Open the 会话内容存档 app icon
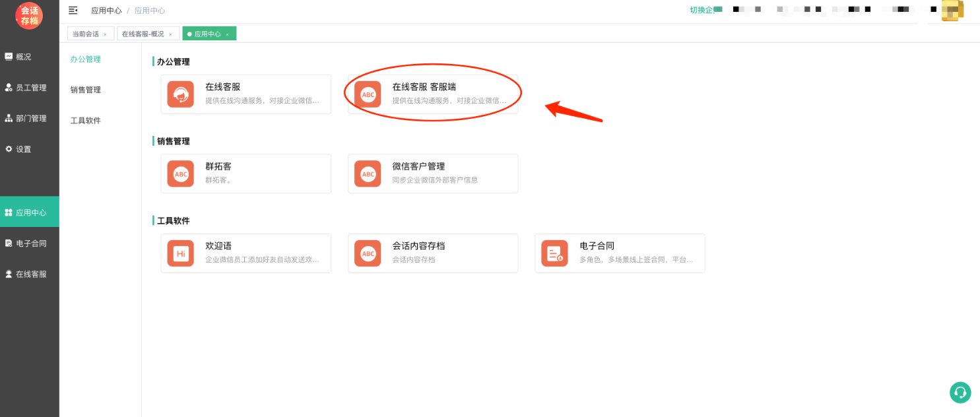This screenshot has height=417, width=980. tap(368, 253)
